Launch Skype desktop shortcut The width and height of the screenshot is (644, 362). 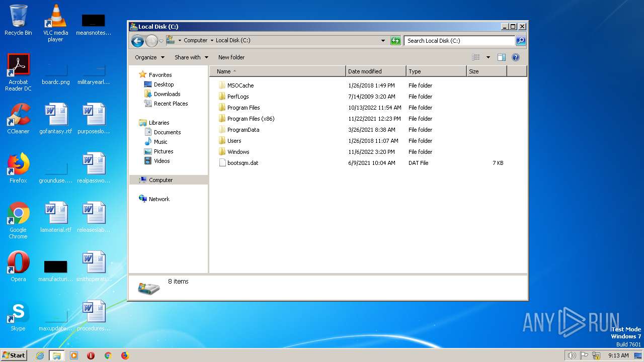point(18,316)
